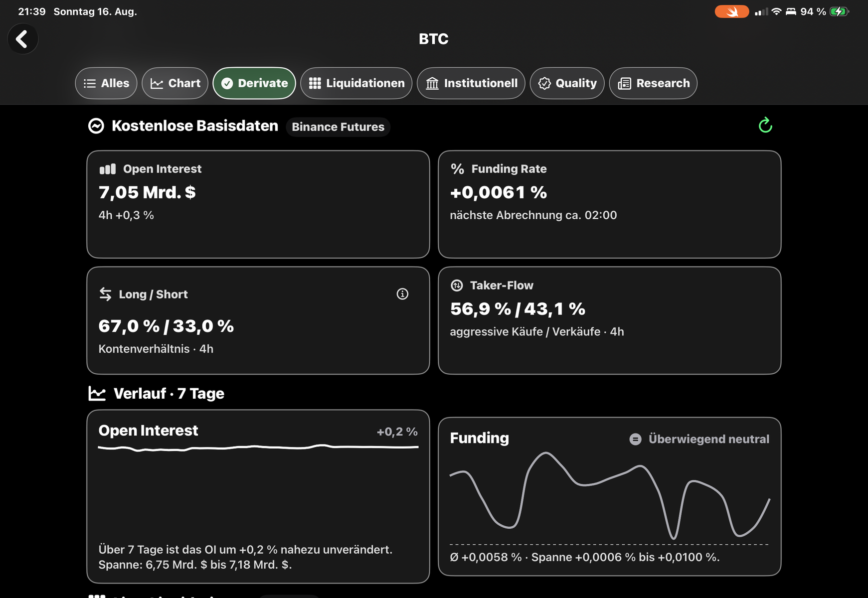Open the Research tab
This screenshot has width=868, height=598.
coord(653,83)
